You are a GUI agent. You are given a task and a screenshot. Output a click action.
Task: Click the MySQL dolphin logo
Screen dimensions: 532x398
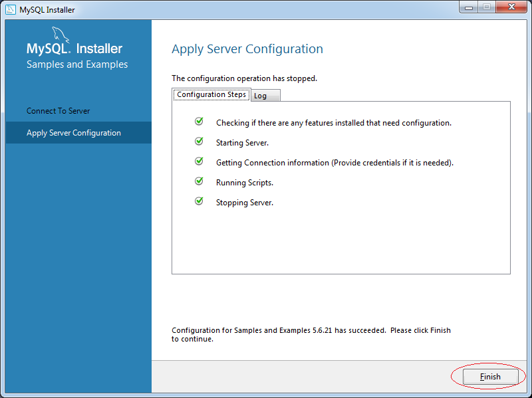coord(60,35)
